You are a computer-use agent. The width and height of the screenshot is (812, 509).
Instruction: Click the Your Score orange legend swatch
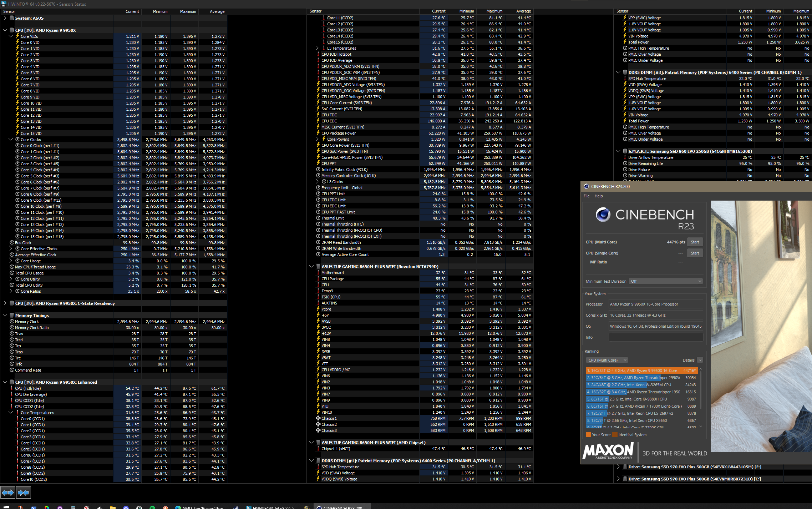588,435
